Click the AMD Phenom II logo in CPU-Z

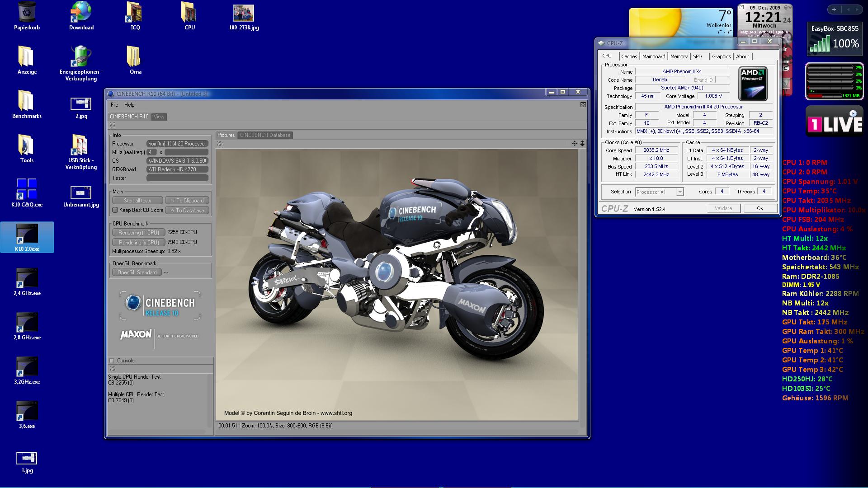pos(753,84)
